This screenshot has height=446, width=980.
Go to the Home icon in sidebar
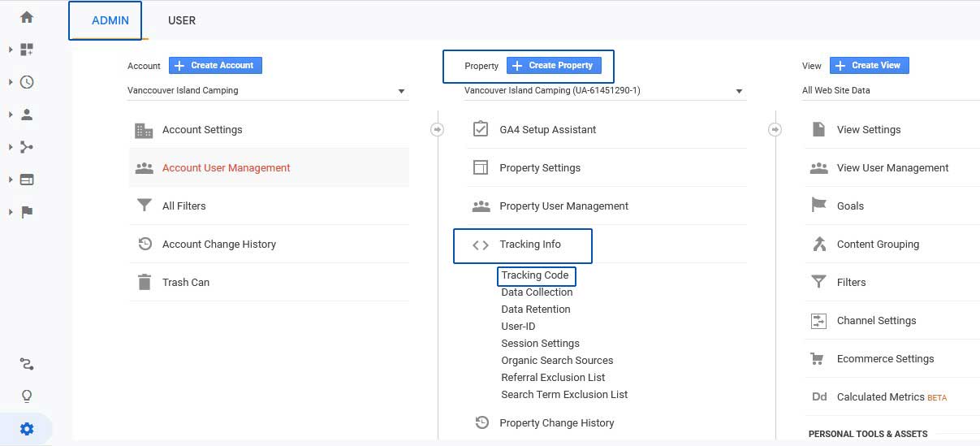coord(27,17)
